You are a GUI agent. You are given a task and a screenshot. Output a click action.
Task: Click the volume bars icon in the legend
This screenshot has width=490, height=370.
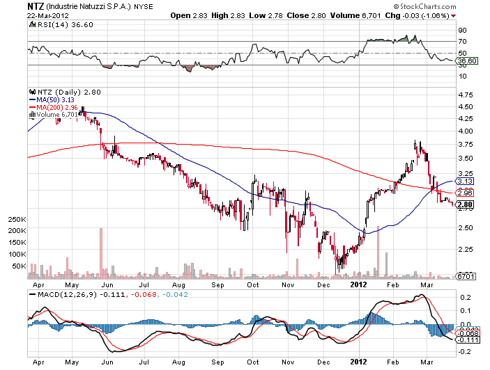(32, 114)
